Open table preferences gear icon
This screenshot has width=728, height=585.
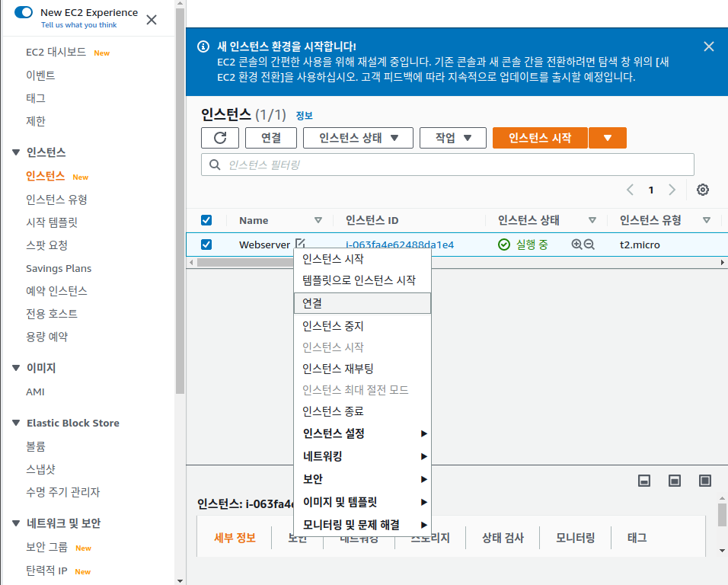click(702, 190)
